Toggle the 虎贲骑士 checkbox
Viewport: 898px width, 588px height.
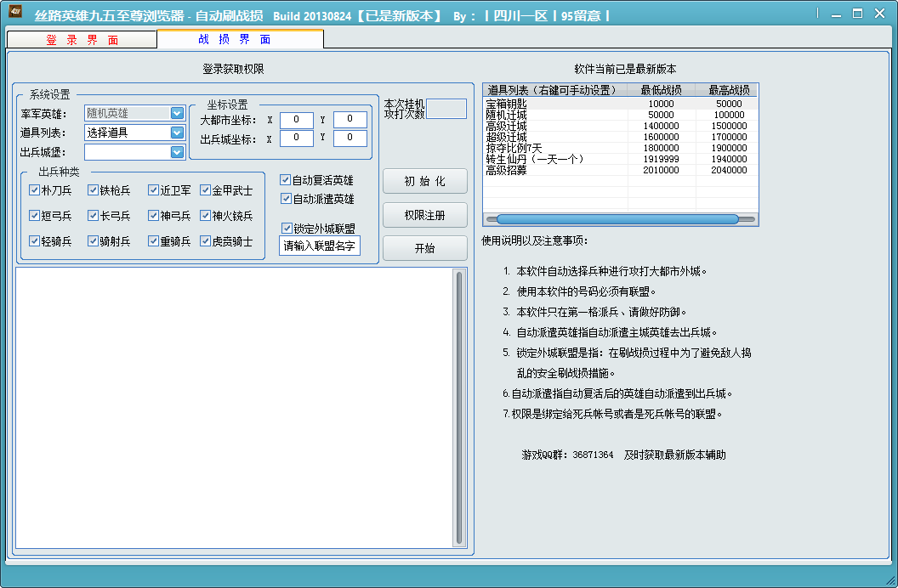pyautogui.click(x=205, y=240)
